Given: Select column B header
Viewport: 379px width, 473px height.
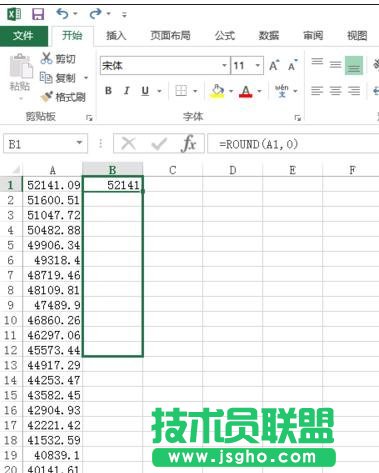Looking at the screenshot, I should coord(113,169).
